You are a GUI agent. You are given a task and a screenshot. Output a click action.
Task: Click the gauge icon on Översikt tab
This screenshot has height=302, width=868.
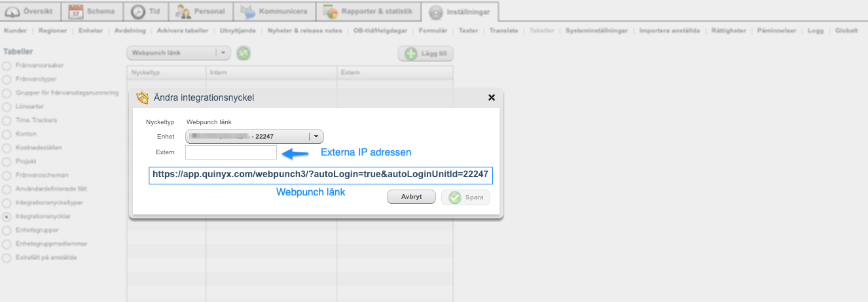pyautogui.click(x=12, y=11)
